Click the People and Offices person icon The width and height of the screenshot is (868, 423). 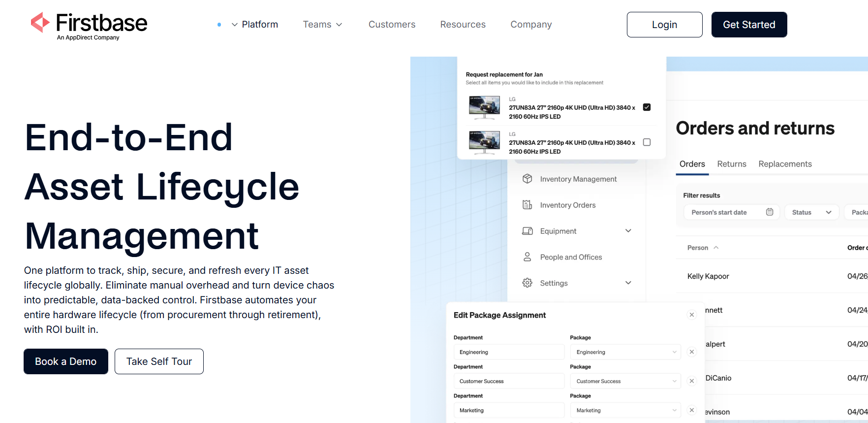pos(527,257)
